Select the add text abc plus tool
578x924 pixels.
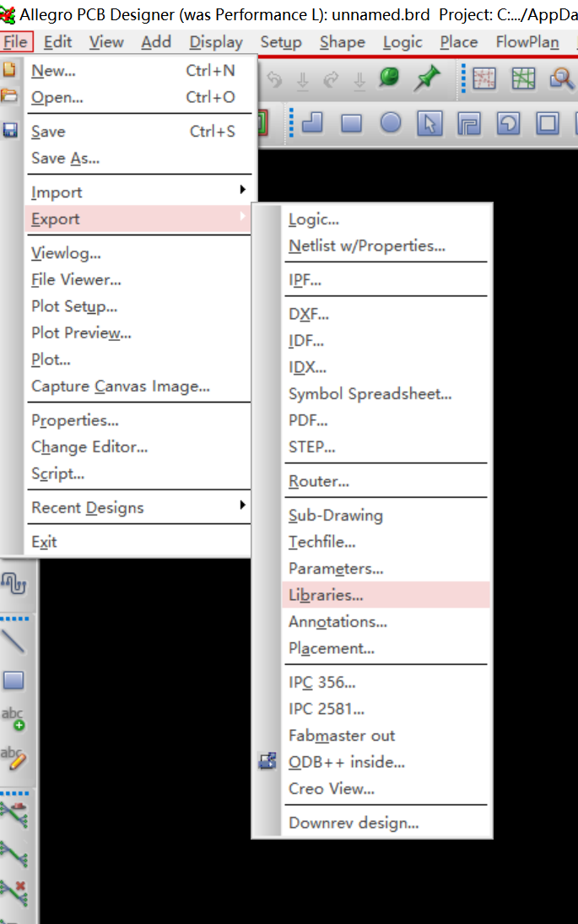pyautogui.click(x=13, y=718)
